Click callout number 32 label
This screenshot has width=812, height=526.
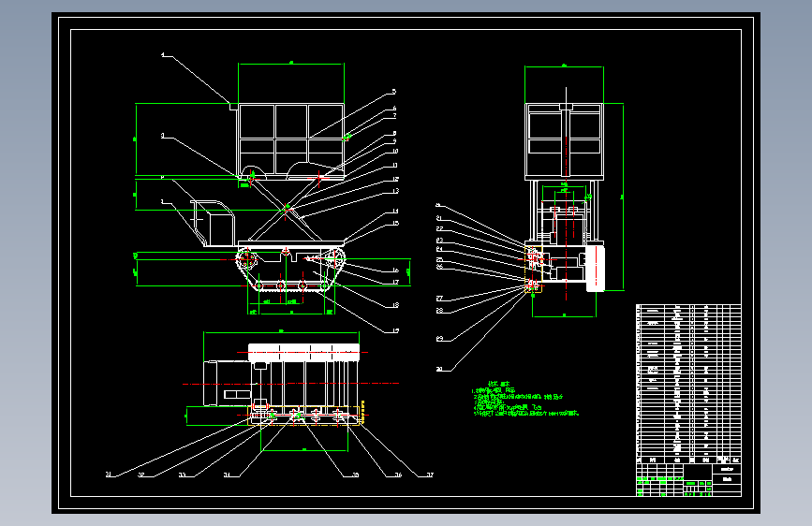click(140, 475)
